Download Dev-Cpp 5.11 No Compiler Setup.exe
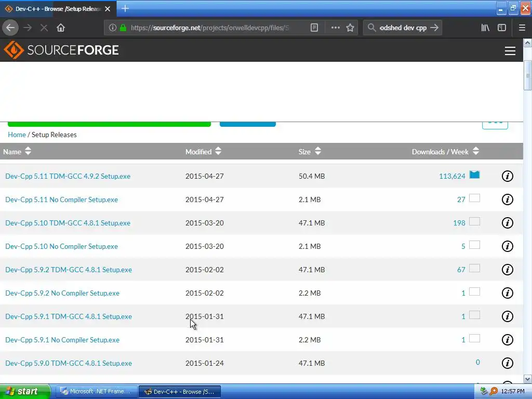This screenshot has width=532, height=399. pyautogui.click(x=61, y=199)
